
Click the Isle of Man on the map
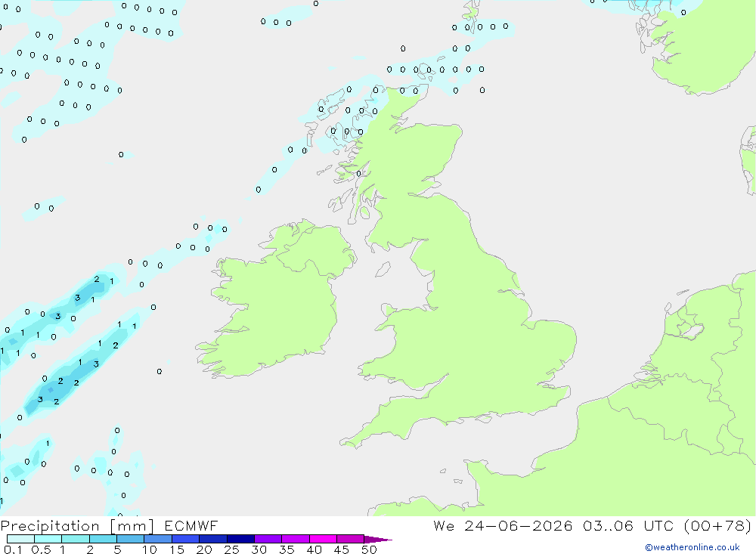point(383,270)
